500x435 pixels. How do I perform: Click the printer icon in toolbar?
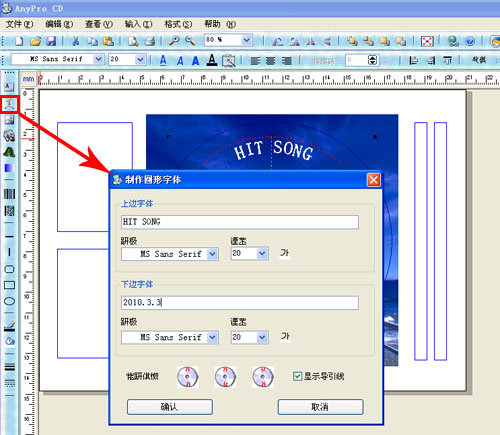click(150, 41)
